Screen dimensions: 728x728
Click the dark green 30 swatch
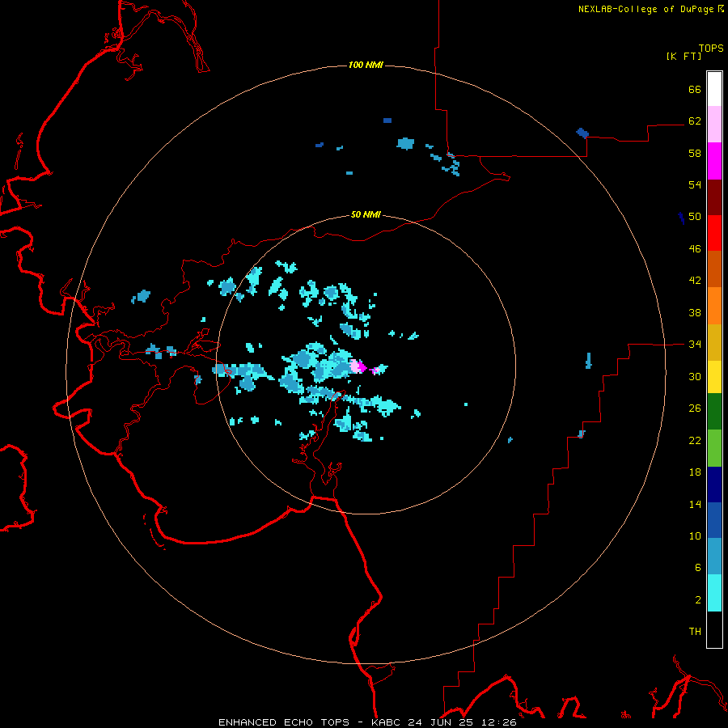[714, 412]
